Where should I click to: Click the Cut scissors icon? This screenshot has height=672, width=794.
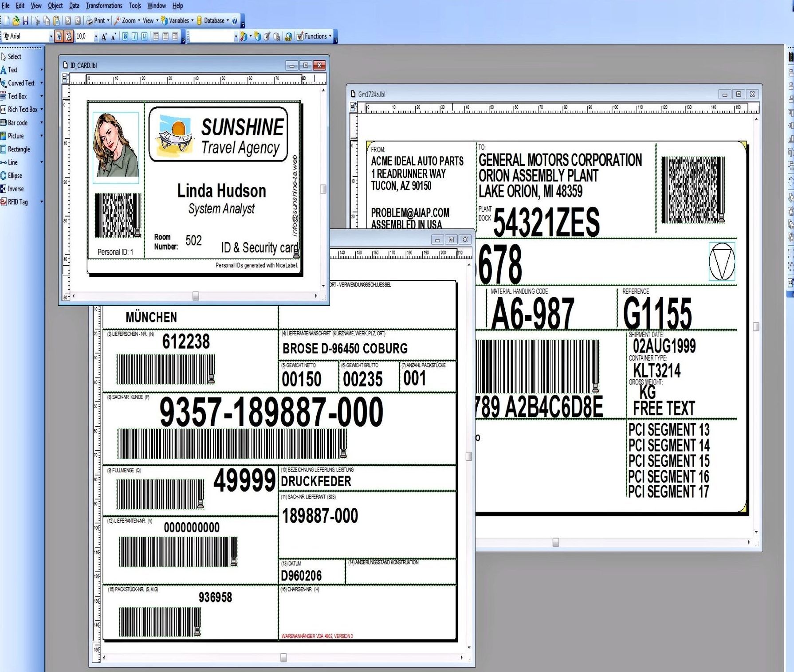(x=37, y=20)
